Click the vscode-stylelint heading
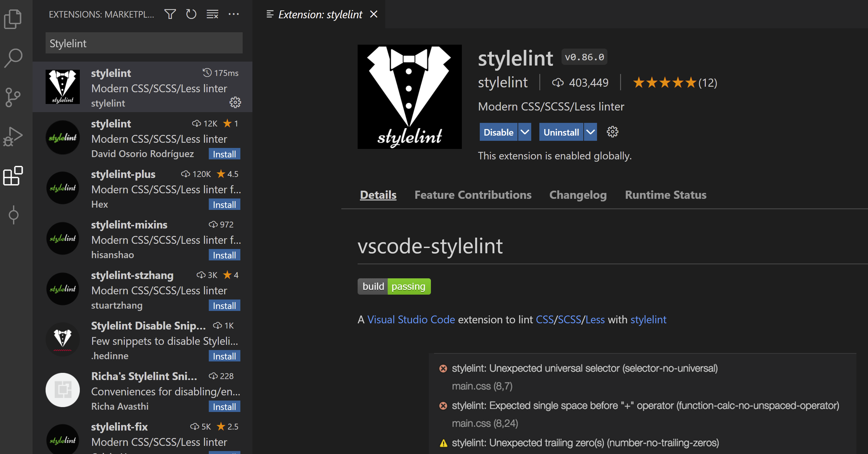The height and width of the screenshot is (454, 868). [x=430, y=245]
